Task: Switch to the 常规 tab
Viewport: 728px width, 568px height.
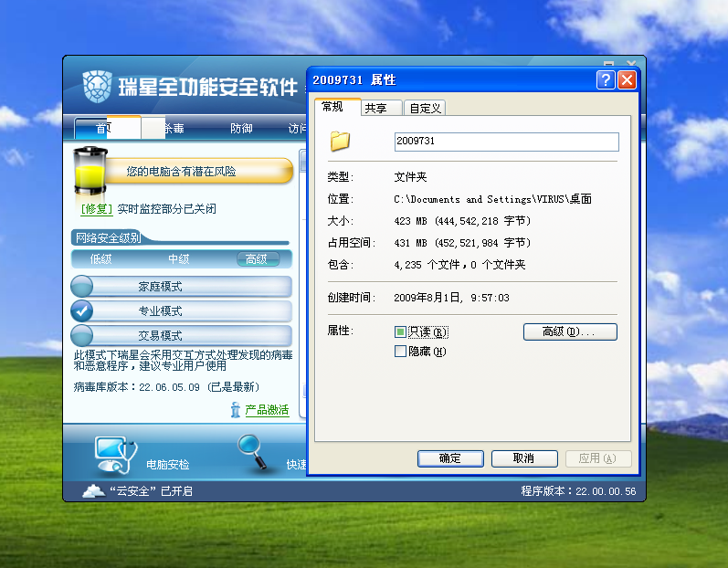Action: point(337,107)
